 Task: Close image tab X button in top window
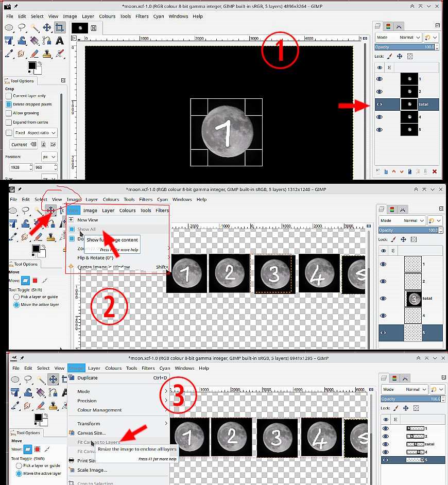click(93, 28)
